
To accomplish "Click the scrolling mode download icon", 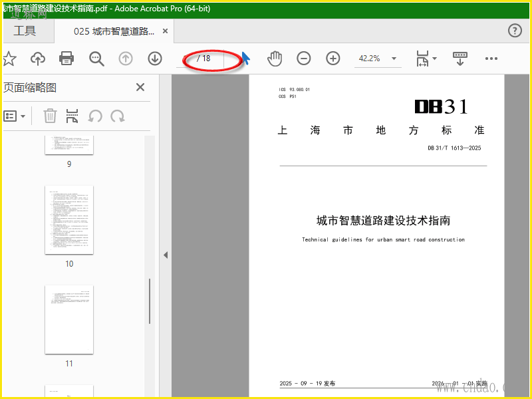I will pos(460,59).
